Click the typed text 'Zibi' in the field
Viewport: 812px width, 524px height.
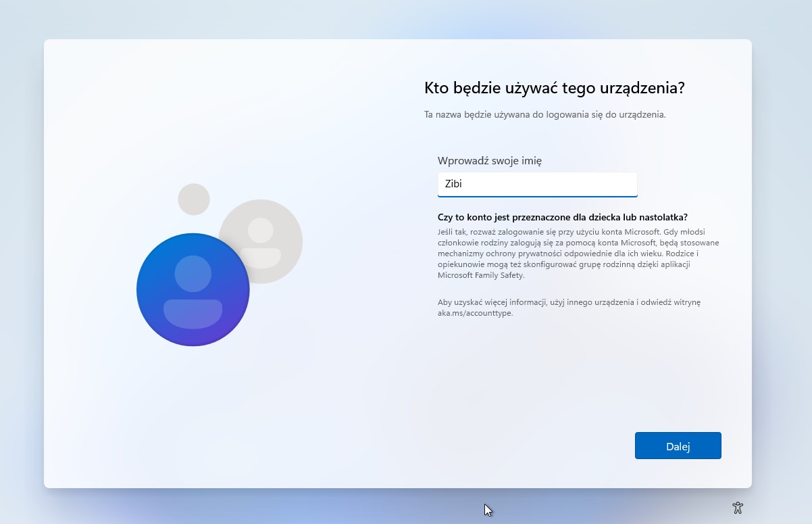click(x=453, y=184)
